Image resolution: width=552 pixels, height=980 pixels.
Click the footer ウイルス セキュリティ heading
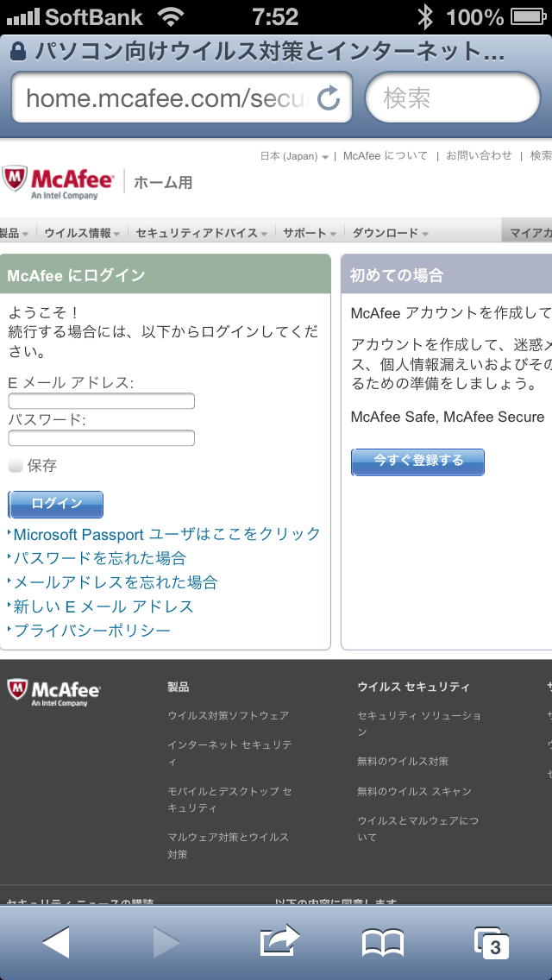tap(413, 687)
